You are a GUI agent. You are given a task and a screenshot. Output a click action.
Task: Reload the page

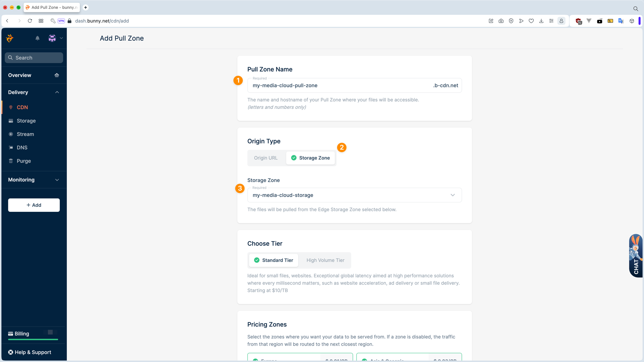30,21
